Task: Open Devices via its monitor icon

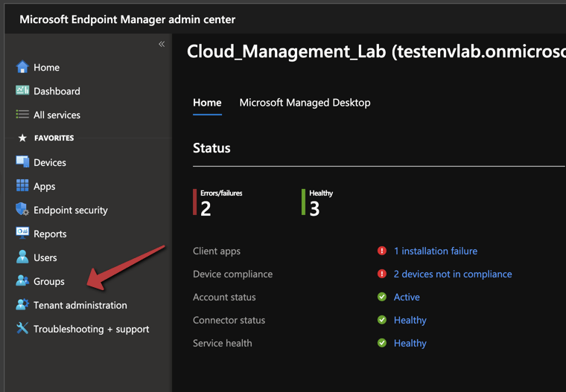Action: [22, 162]
